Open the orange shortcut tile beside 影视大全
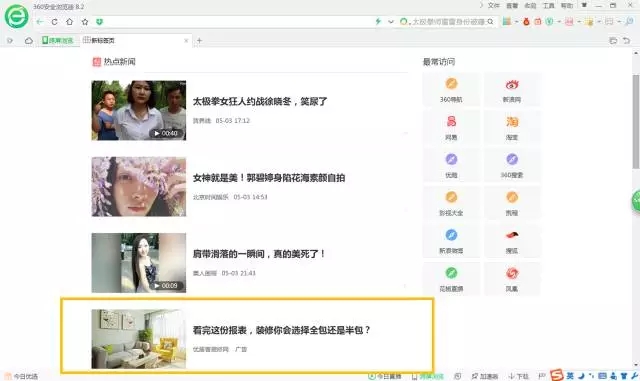Screen dimensions: 640x381 (x=512, y=203)
